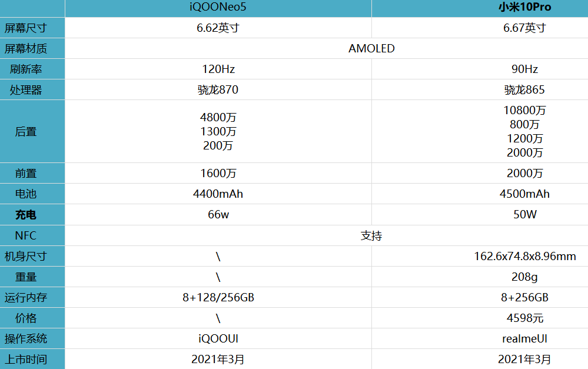Click the 50W charging cell
588x369 pixels.
click(524, 214)
